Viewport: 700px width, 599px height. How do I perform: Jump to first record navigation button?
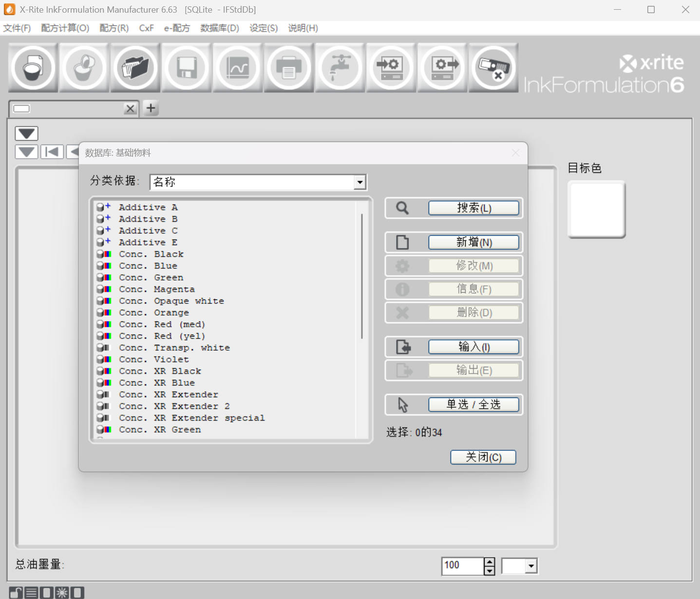point(52,152)
